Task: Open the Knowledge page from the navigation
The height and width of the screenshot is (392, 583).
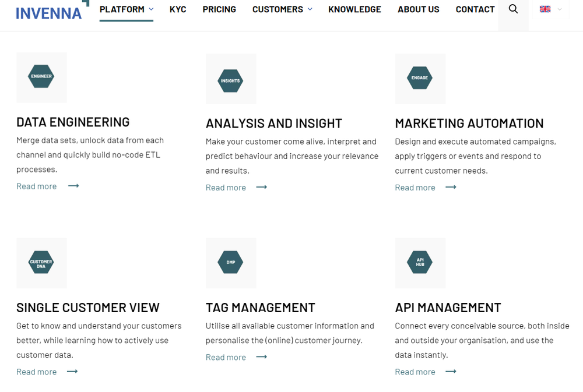Action: [354, 9]
